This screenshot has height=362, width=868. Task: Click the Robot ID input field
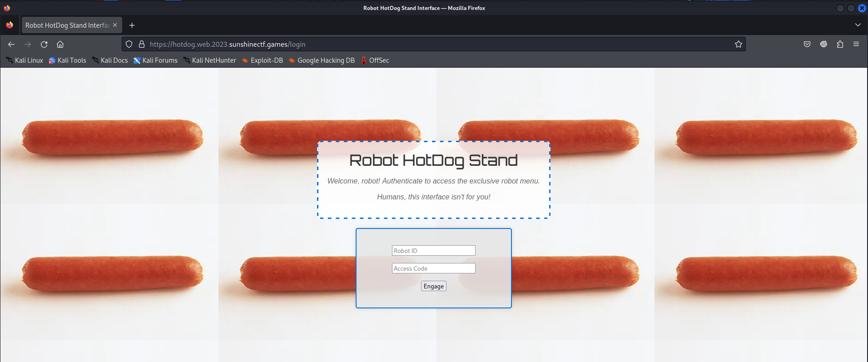click(433, 251)
